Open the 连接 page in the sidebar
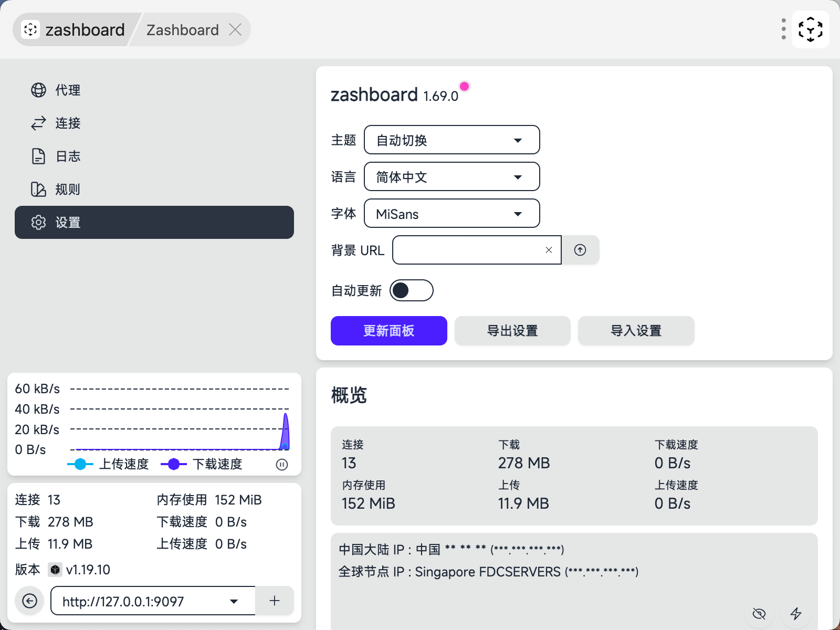The image size is (840, 630). coord(154,123)
